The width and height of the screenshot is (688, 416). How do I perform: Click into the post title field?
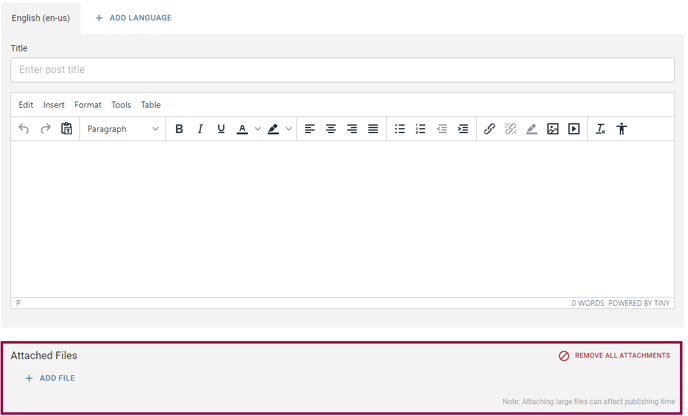pos(342,70)
